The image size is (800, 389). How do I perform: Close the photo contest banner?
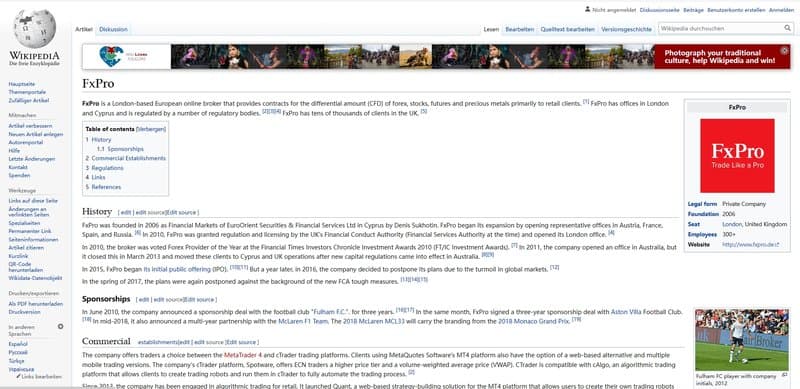[784, 51]
